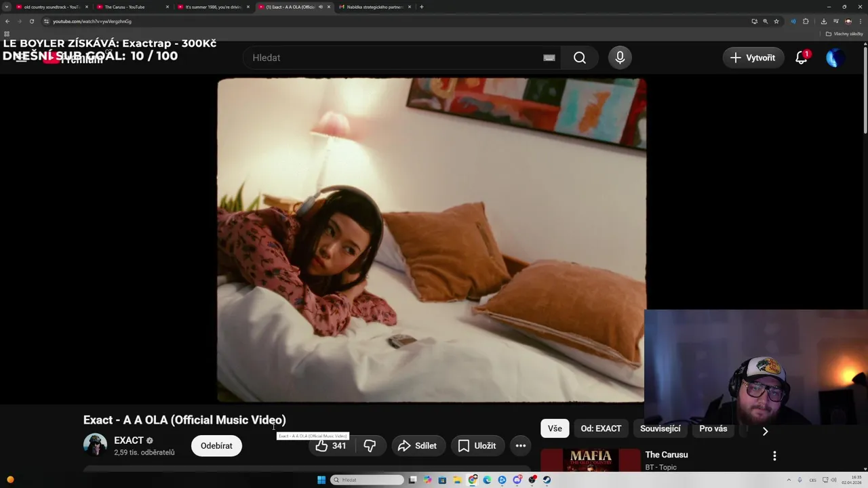Open EXACT channel avatar
868x488 pixels.
pyautogui.click(x=95, y=445)
